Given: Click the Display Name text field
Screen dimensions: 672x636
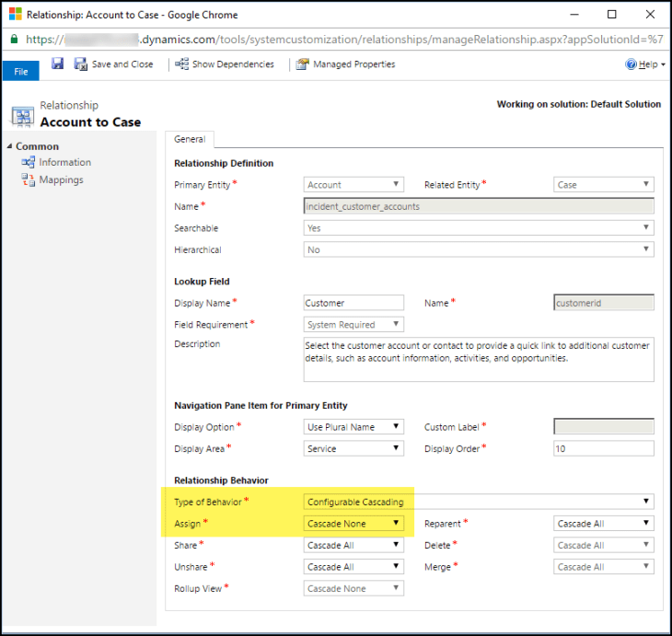Looking at the screenshot, I should point(353,303).
